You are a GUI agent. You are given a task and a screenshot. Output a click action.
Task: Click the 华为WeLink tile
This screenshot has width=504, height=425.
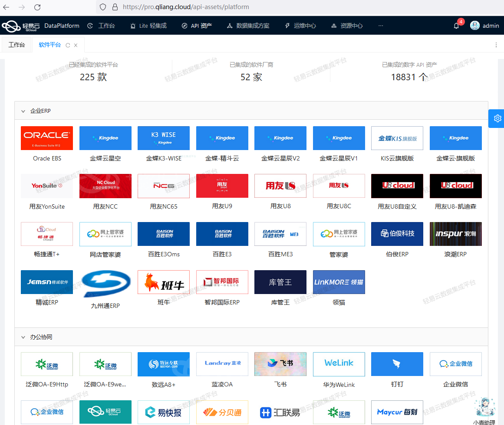[x=339, y=364]
